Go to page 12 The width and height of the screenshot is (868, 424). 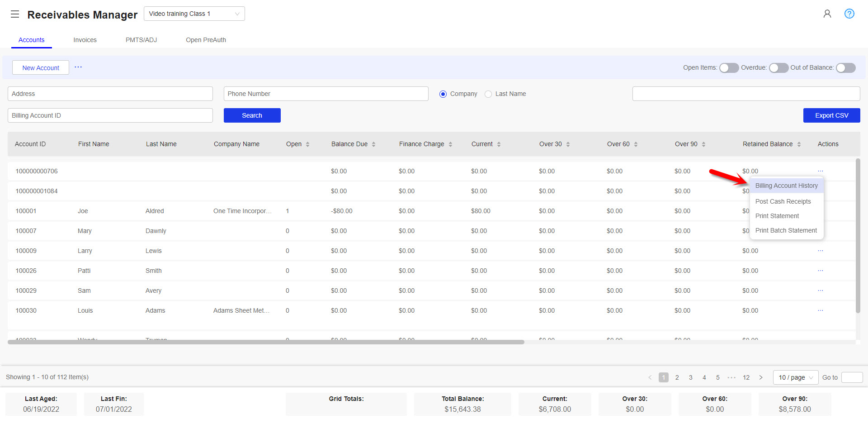[x=746, y=377]
